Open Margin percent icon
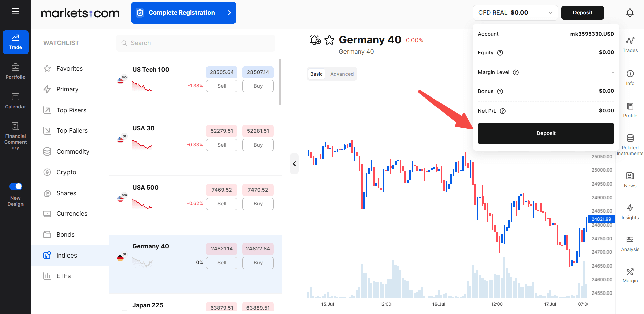This screenshot has width=644, height=314. (630, 272)
